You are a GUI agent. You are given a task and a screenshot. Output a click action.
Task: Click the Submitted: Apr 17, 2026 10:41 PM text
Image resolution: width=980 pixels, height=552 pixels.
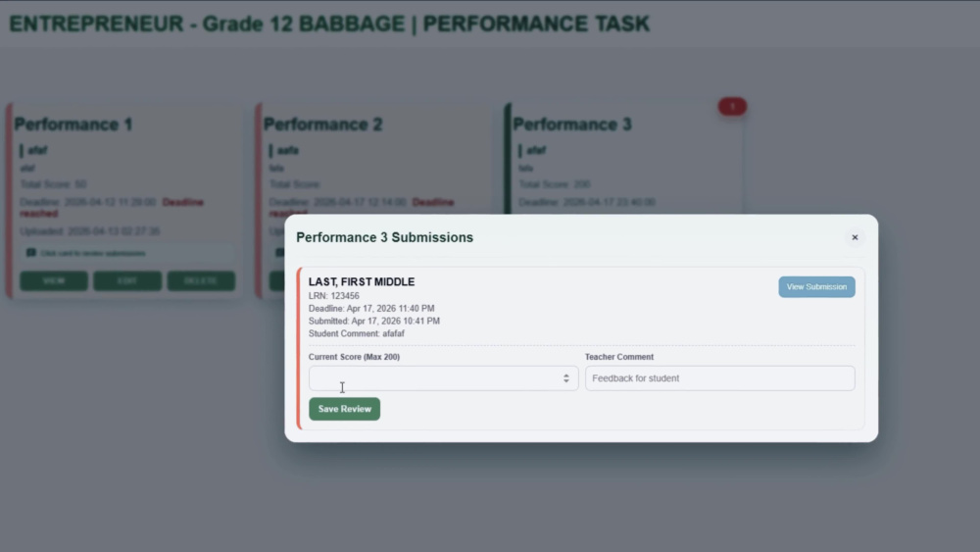coord(373,321)
